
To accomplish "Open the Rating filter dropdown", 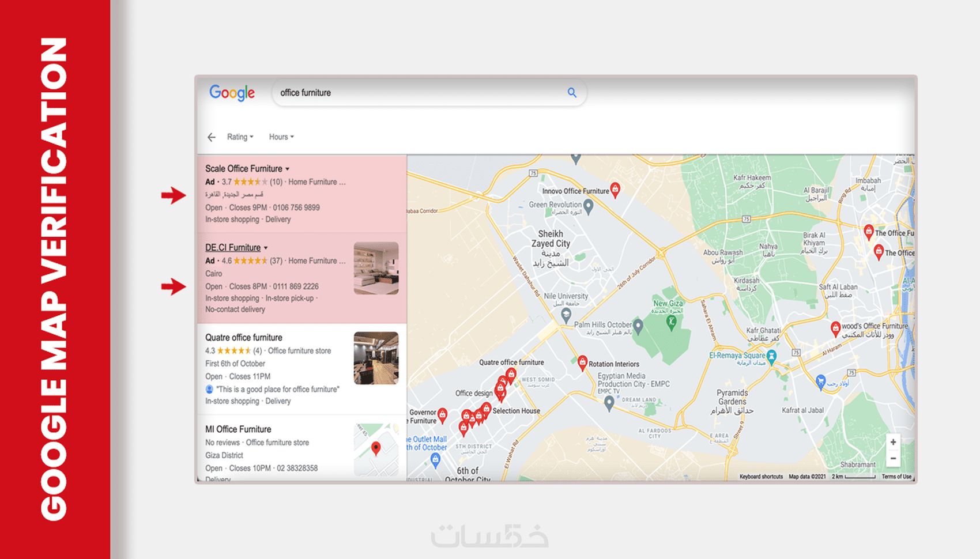I will [240, 137].
